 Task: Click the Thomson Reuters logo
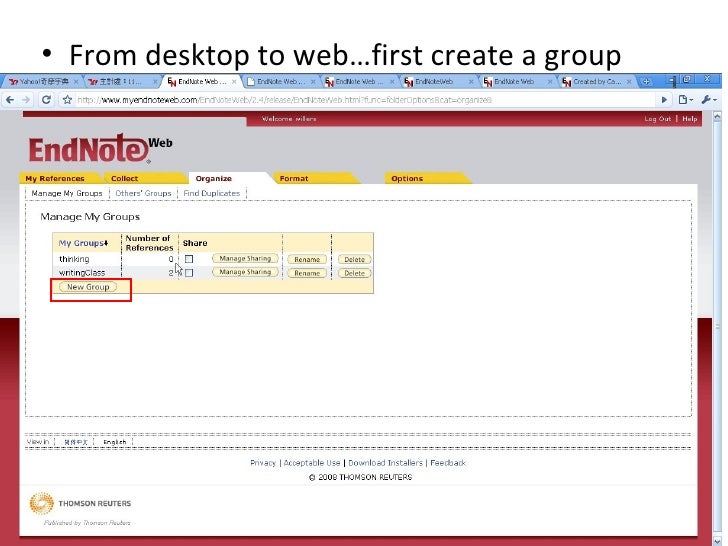point(80,503)
